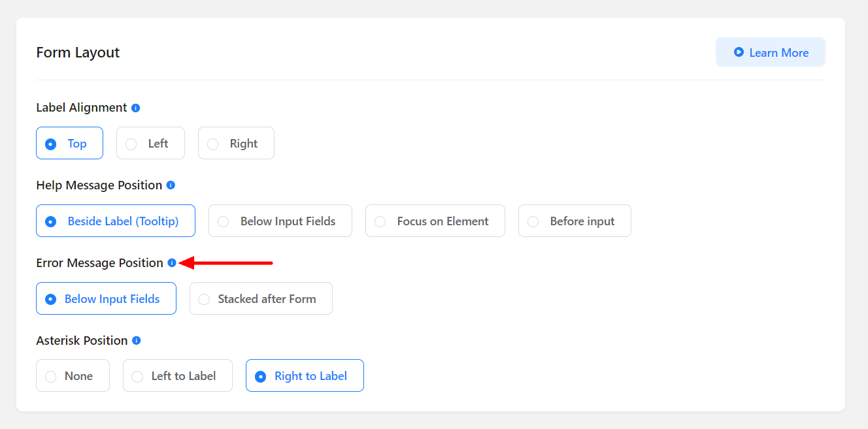
Task: Choose Below Input Fields help message option
Action: pos(280,221)
